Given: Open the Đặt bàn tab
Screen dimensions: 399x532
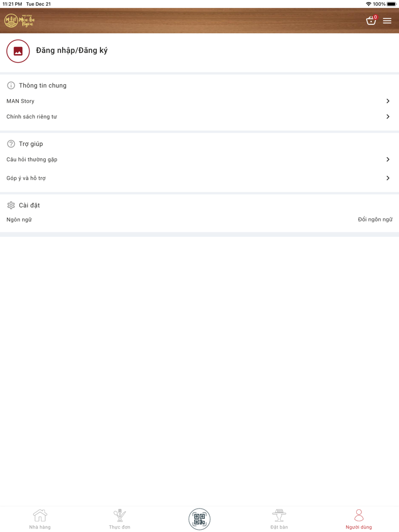Looking at the screenshot, I should 279,519.
